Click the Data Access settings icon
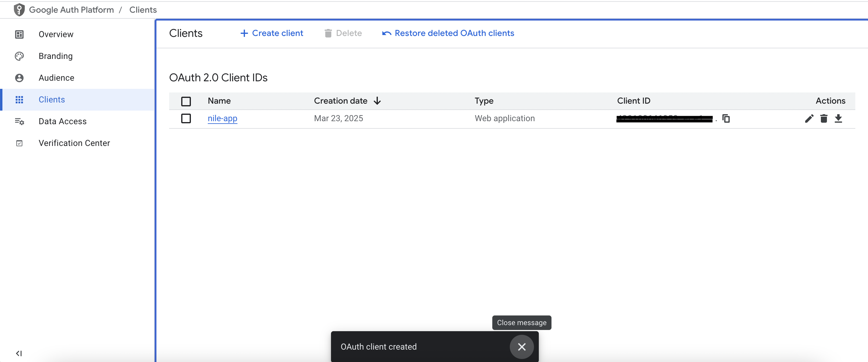 pyautogui.click(x=19, y=121)
